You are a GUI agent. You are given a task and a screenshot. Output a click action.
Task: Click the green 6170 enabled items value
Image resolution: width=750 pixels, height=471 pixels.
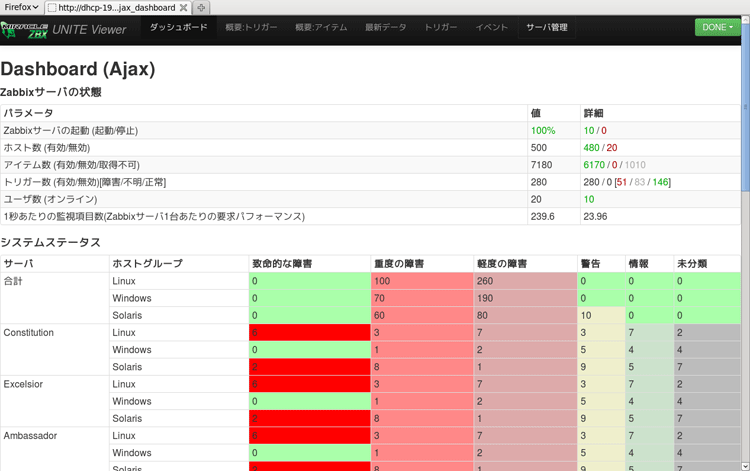595,165
